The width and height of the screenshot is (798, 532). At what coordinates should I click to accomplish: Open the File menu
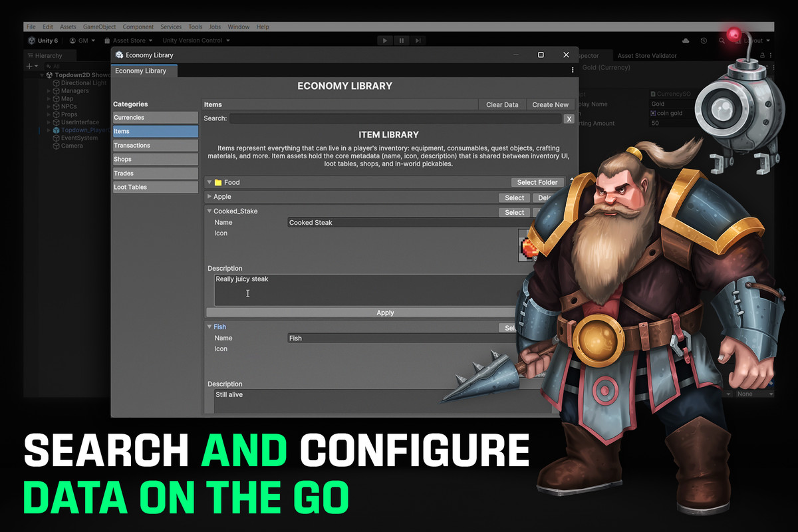[31, 27]
